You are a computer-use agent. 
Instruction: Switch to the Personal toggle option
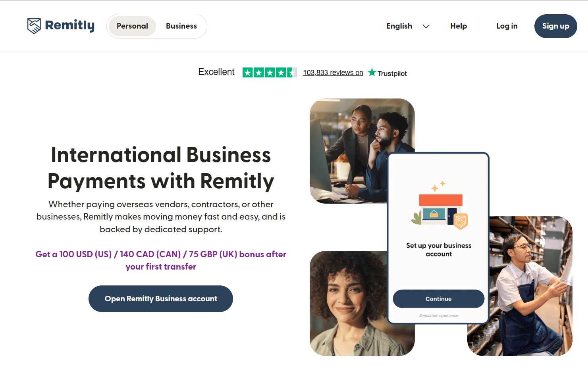point(132,26)
